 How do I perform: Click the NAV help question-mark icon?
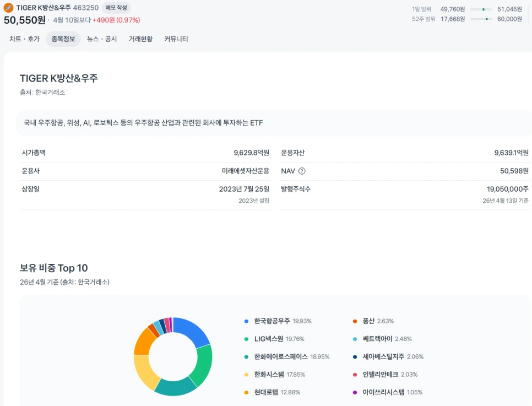click(302, 171)
